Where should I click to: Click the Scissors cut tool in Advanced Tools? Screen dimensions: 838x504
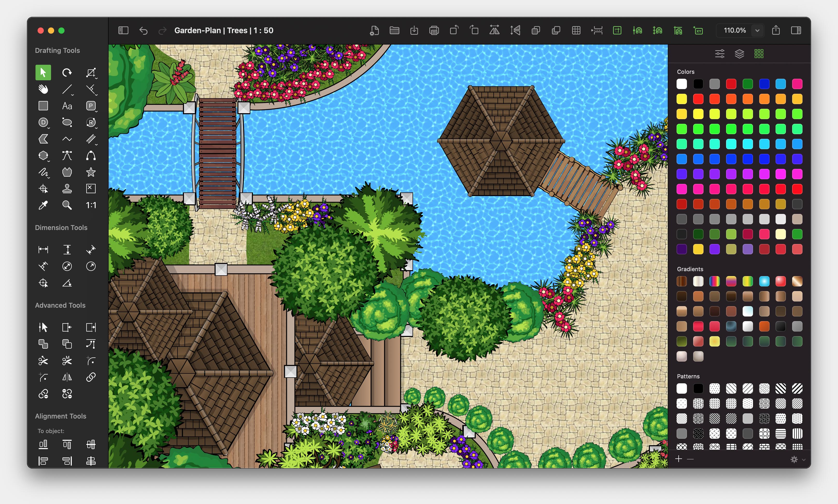[43, 361]
